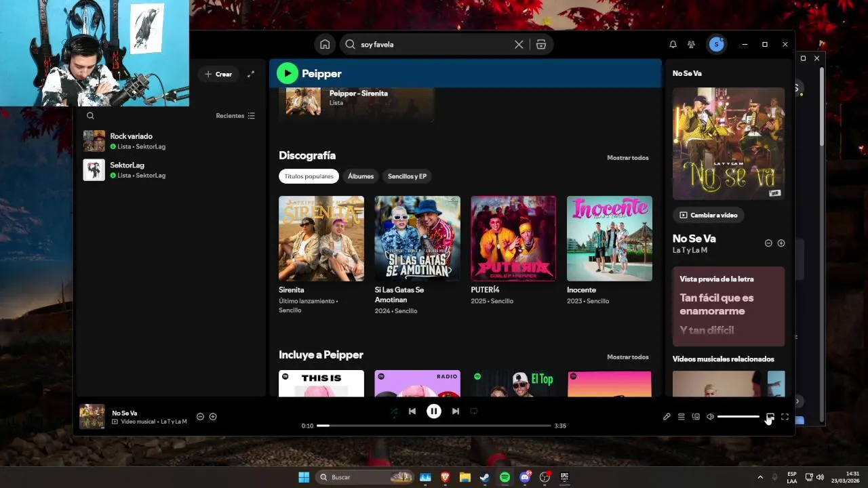Pause the current song

click(x=434, y=411)
